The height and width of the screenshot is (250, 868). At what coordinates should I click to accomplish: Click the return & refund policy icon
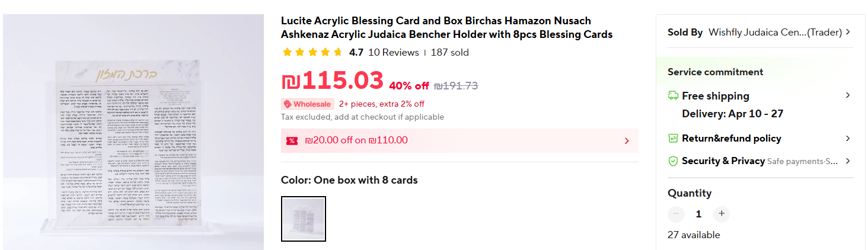[673, 138]
